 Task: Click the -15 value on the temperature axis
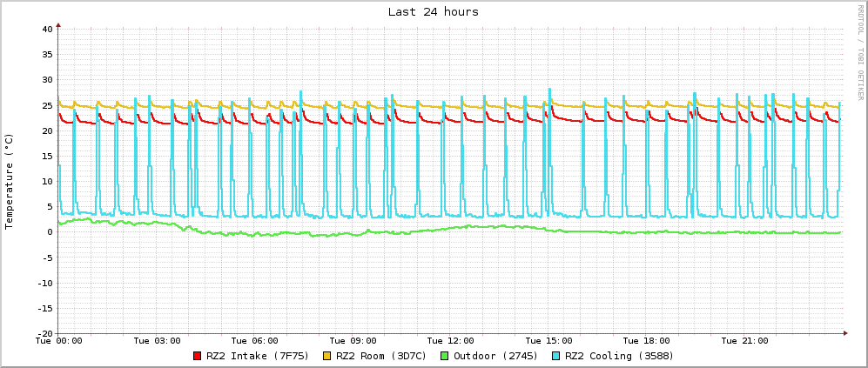tap(44, 308)
